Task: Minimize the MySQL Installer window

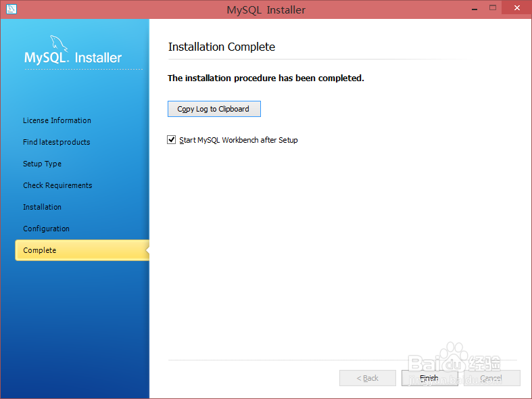Action: tap(475, 9)
